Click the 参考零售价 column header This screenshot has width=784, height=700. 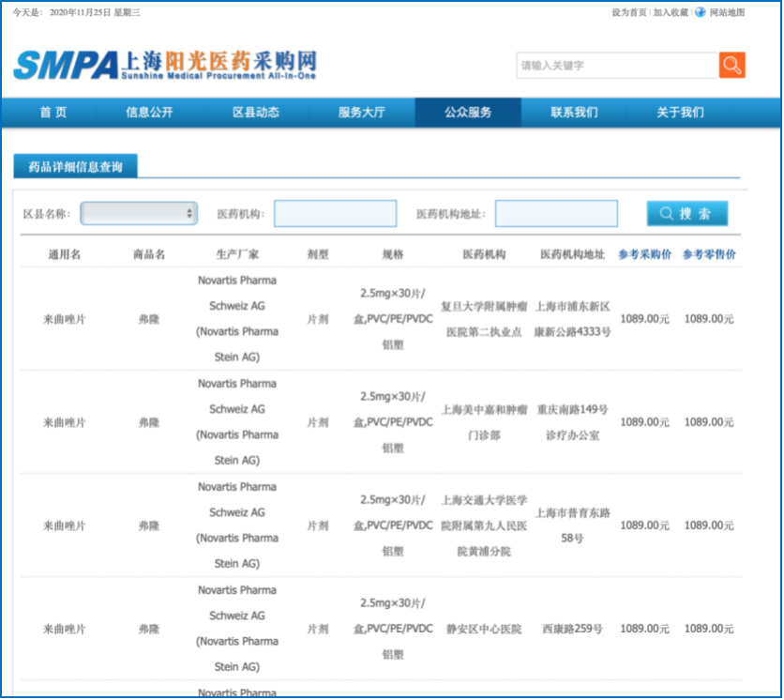coord(709,254)
